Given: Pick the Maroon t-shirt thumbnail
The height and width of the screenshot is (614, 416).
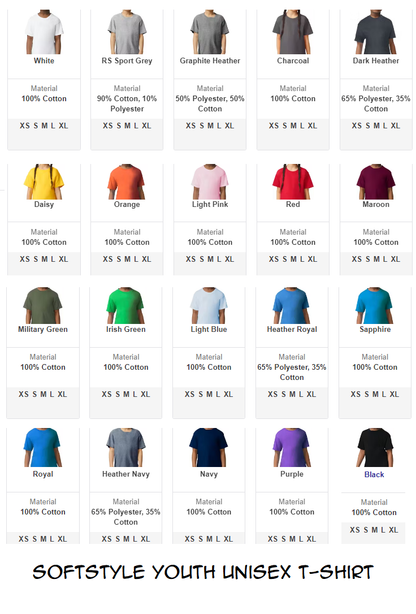Looking at the screenshot, I should 376,182.
